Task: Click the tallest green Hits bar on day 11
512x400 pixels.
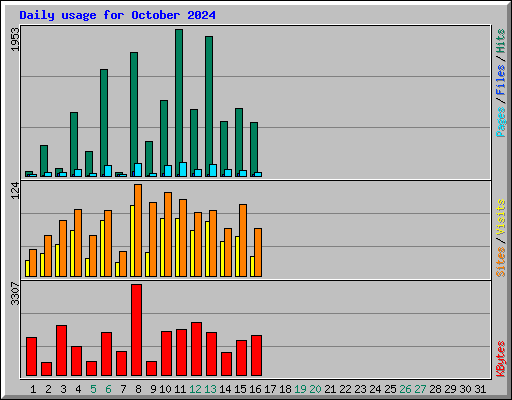Action: (x=179, y=103)
